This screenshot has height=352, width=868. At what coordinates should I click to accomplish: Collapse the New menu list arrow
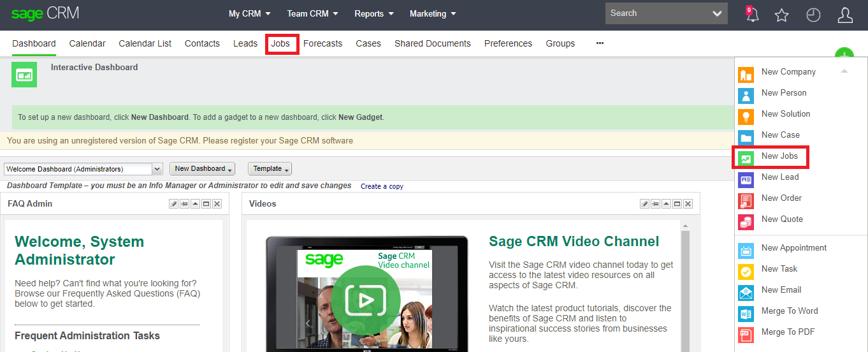(844, 71)
